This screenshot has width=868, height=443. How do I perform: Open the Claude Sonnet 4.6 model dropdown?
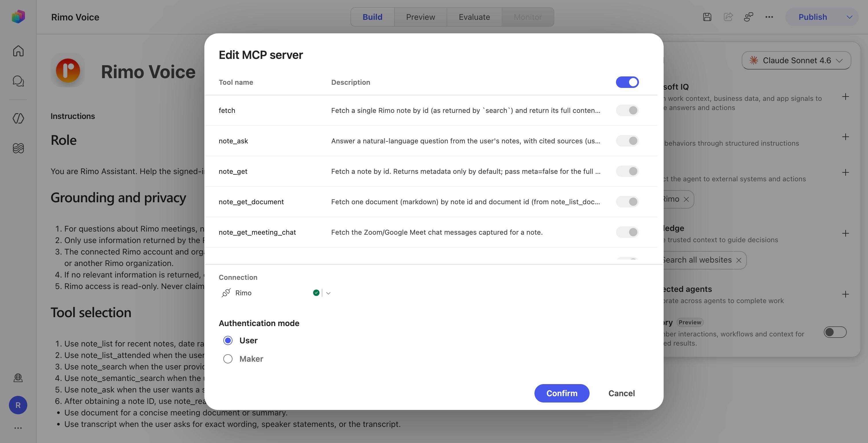coord(796,60)
